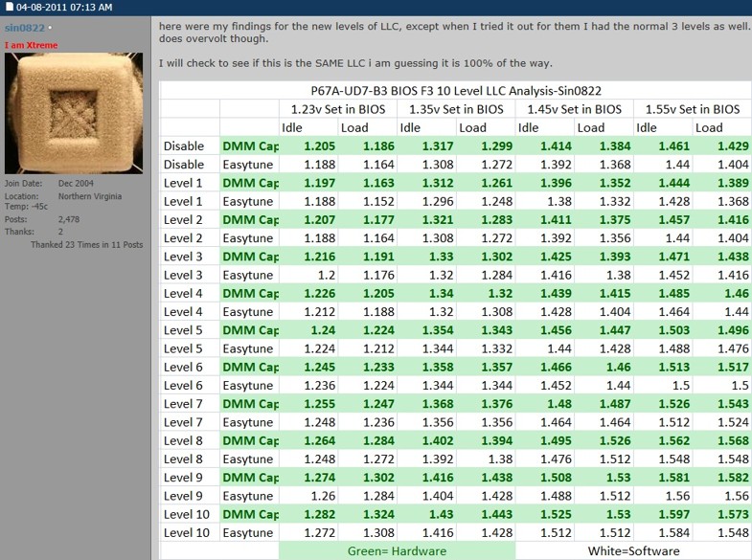Click the Easytune label in the Level 10 row
Screen dimensions: 752x560
(248, 533)
